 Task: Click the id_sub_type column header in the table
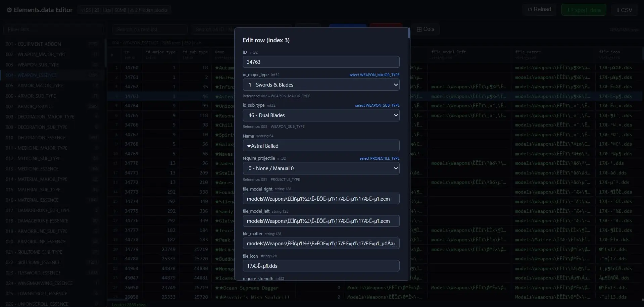point(195,55)
